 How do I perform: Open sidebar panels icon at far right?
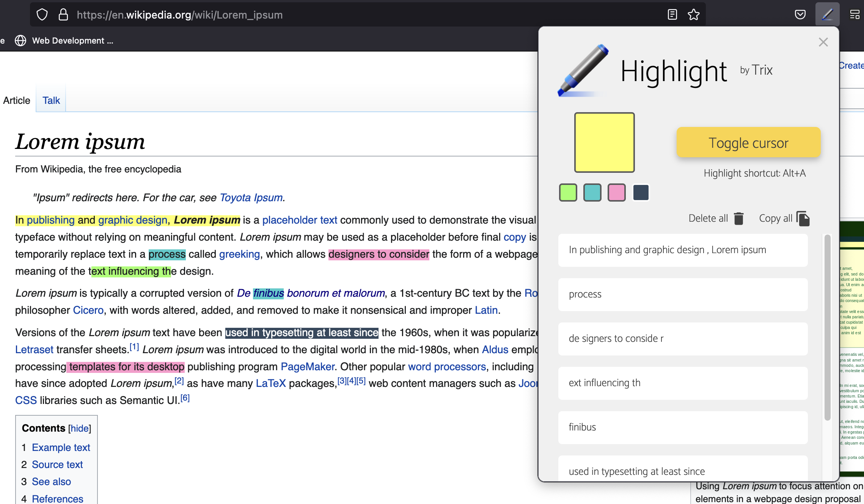[x=855, y=15]
